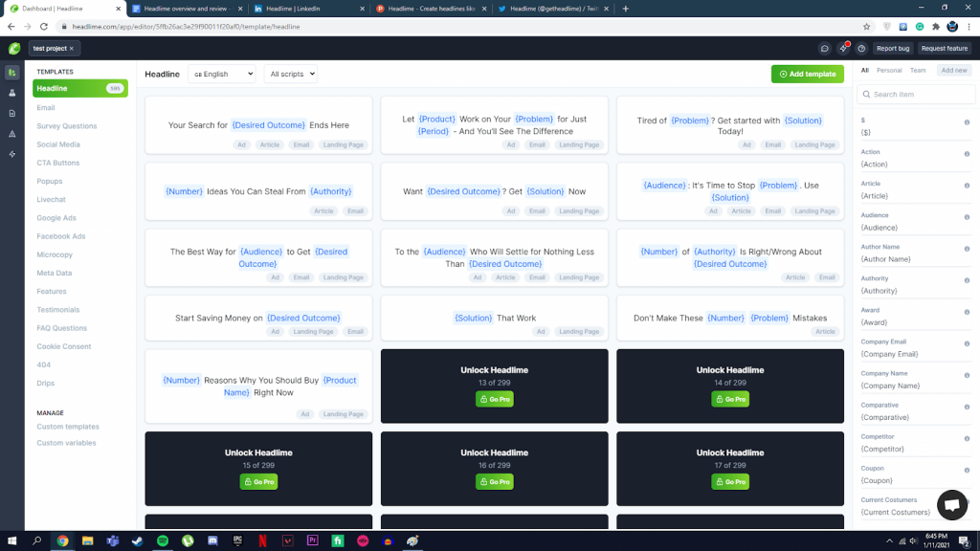Open CTA Buttons templates
Viewport: 980px width, 551px height.
58,163
